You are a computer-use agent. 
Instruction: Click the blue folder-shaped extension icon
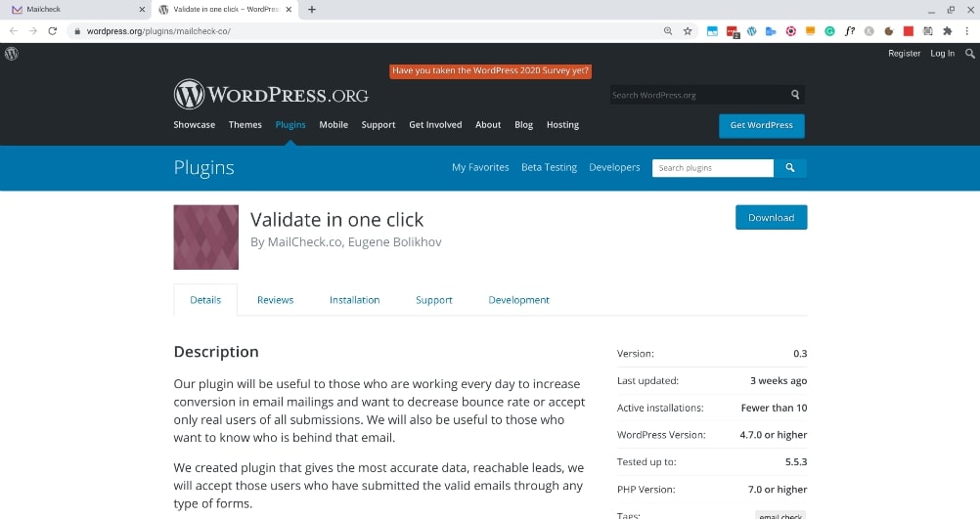(771, 30)
